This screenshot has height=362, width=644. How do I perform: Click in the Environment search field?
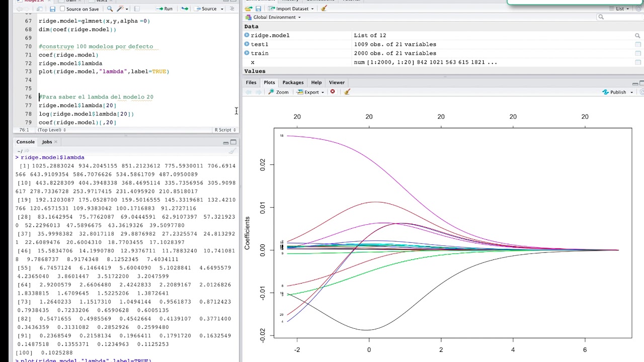(620, 17)
